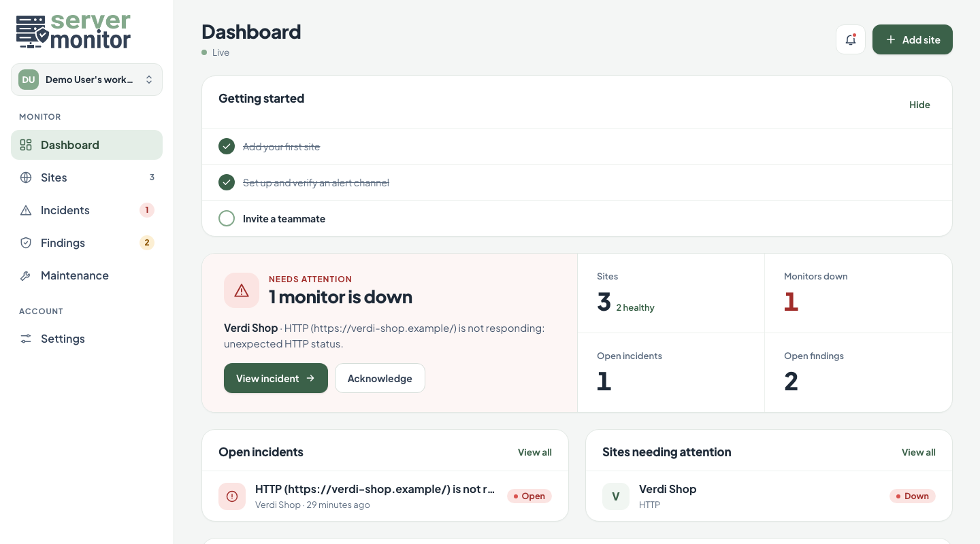Image resolution: width=980 pixels, height=544 pixels.
Task: Click the Dashboard grid icon in sidebar
Action: [x=26, y=145]
